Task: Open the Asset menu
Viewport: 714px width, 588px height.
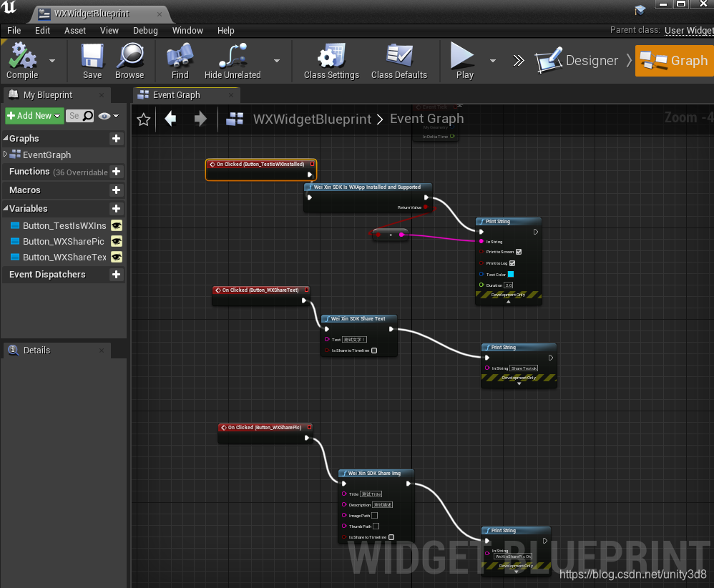Action: [x=75, y=31]
